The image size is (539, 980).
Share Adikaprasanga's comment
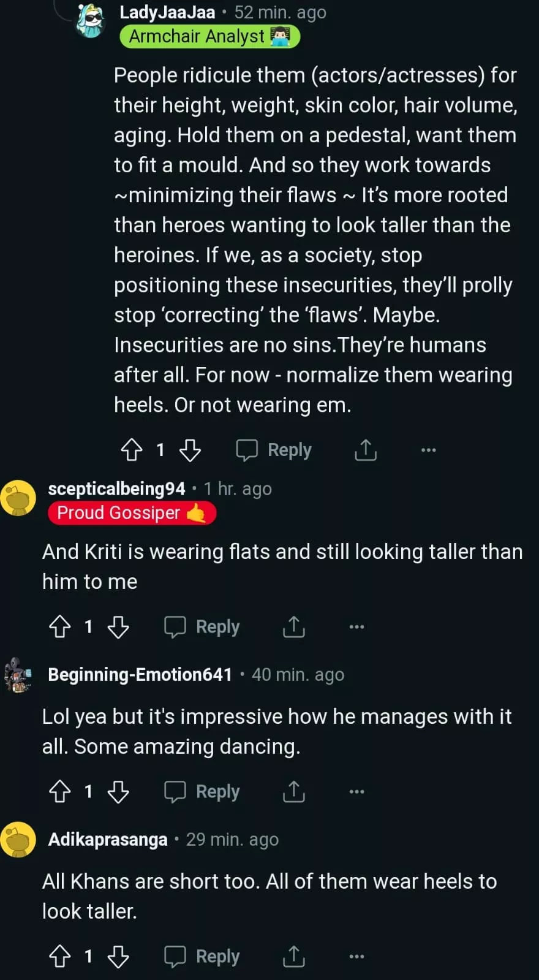tap(294, 956)
